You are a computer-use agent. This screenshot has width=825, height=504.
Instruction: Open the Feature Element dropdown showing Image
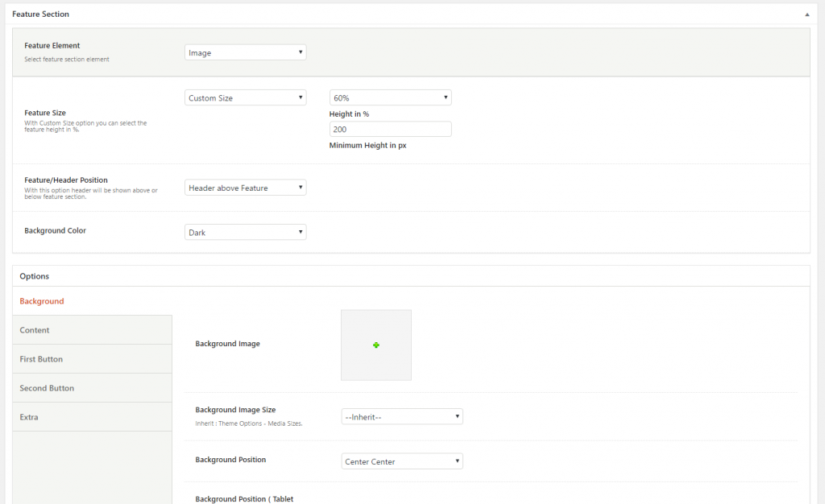[x=245, y=53]
